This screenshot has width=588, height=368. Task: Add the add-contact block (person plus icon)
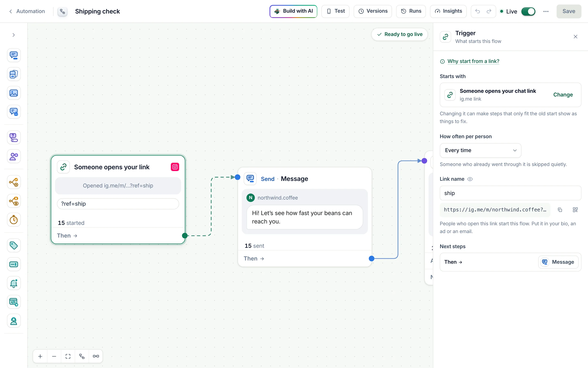click(14, 156)
